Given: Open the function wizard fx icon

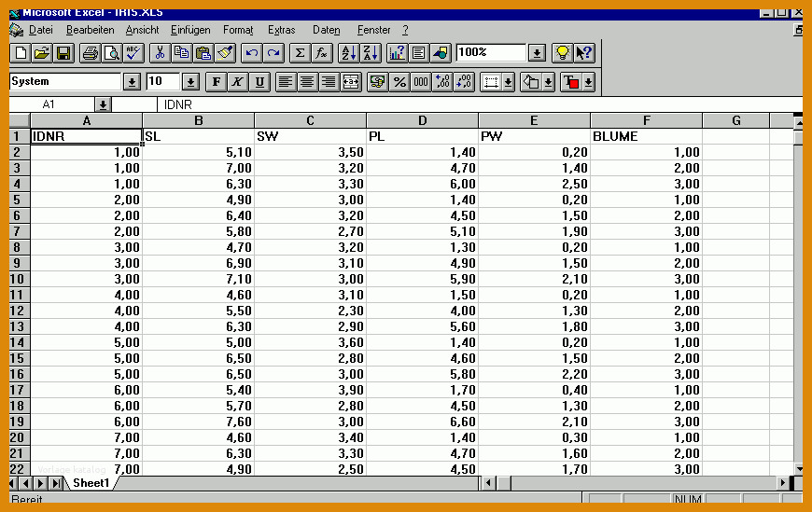Looking at the screenshot, I should pos(321,53).
